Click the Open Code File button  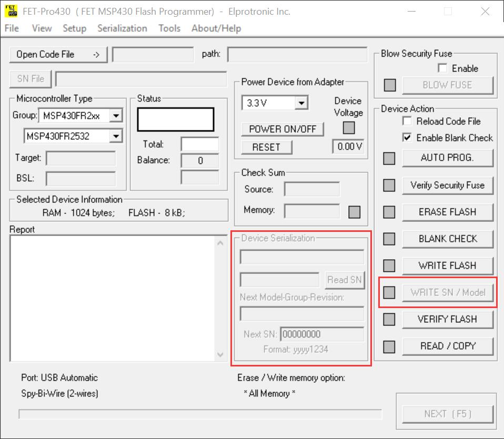click(x=58, y=55)
